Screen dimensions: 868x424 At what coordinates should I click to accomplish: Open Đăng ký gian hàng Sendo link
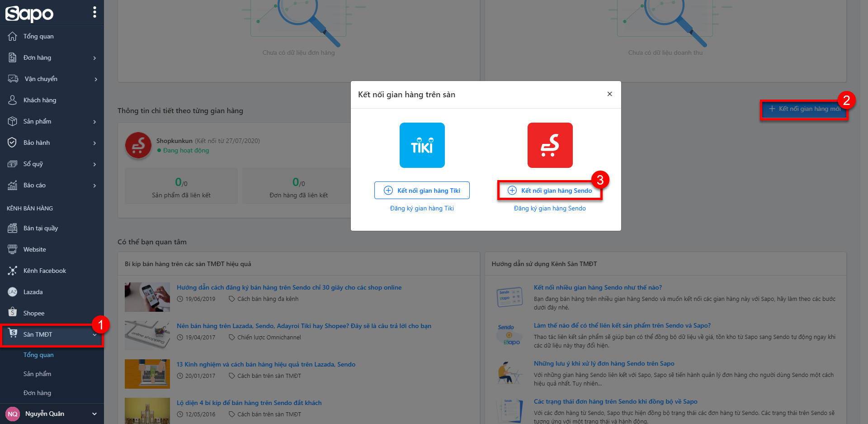[550, 208]
